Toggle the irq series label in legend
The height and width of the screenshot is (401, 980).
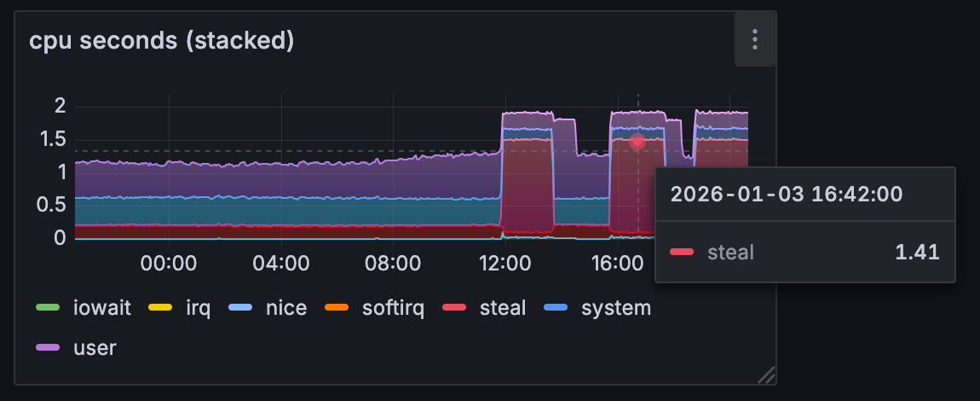coord(197,308)
